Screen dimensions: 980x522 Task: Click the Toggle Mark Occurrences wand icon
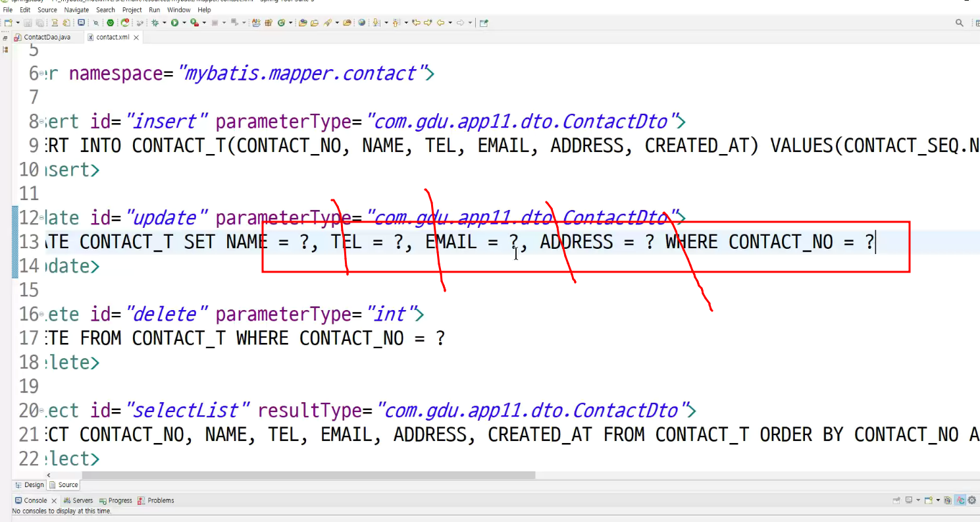328,22
